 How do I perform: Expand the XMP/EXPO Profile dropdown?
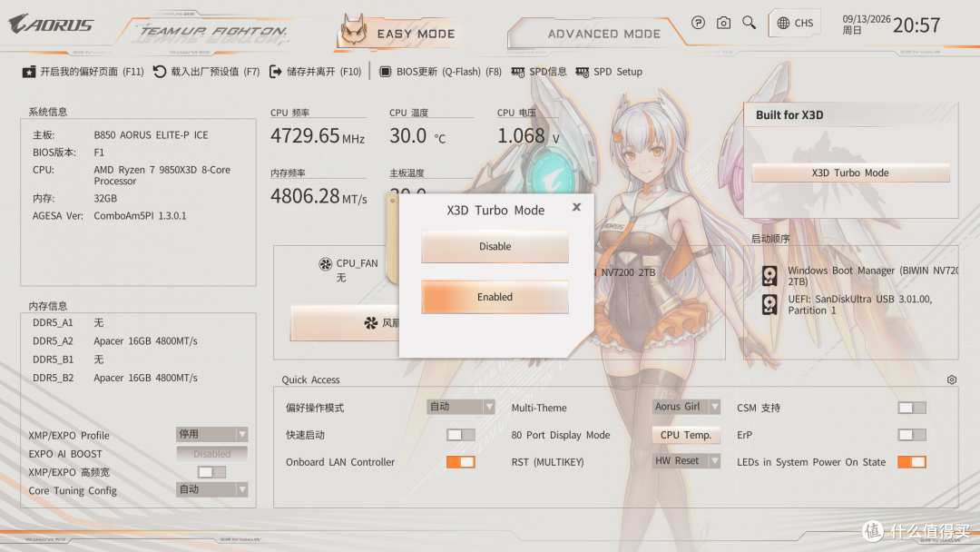pos(211,434)
